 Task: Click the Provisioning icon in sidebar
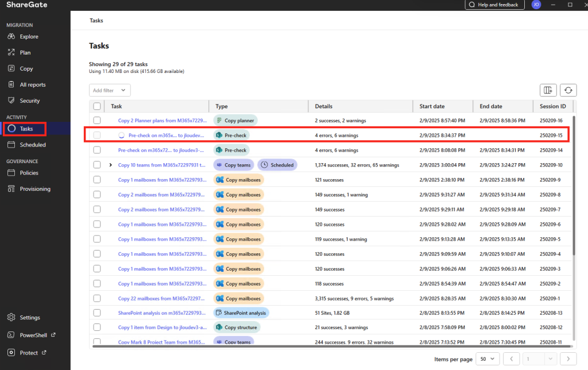coord(11,189)
